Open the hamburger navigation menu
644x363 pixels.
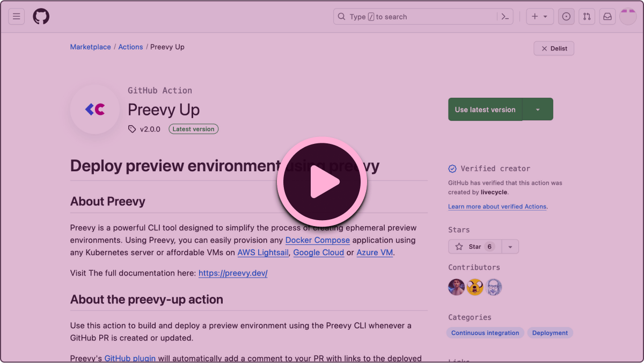coord(17,17)
